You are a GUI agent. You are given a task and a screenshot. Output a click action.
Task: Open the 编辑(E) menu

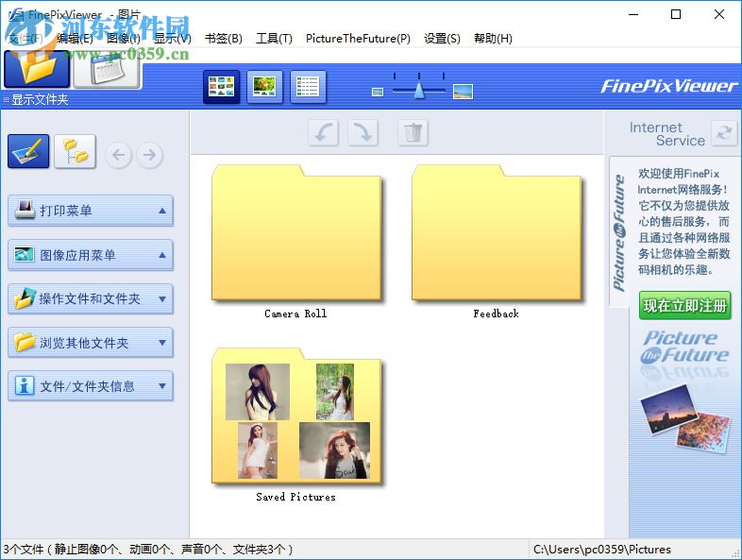[75, 39]
